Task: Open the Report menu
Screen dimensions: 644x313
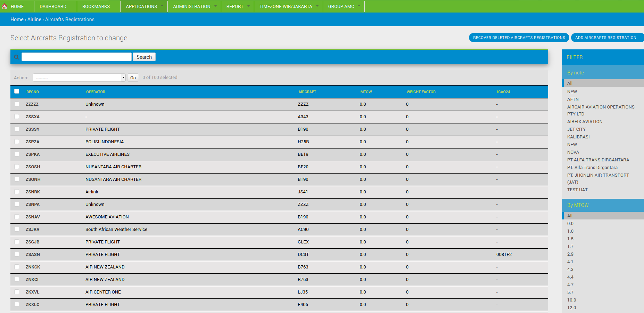Action: click(x=237, y=6)
